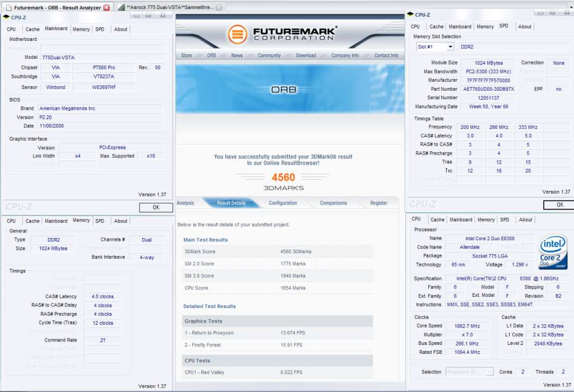The width and height of the screenshot is (574, 392).
Task: Click the max bandwidth value PC2-5300 (333 MHz)
Action: [x=489, y=72]
